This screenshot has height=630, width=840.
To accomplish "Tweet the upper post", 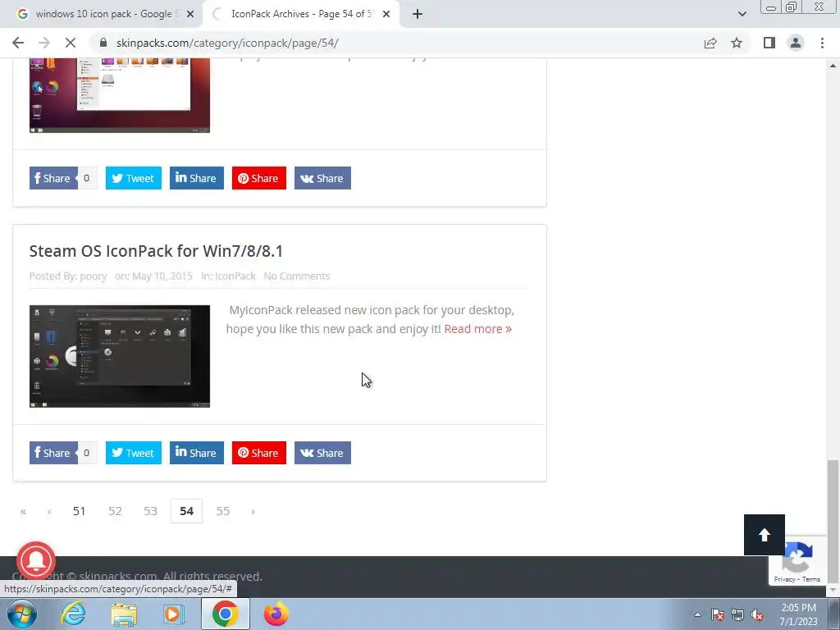I will point(134,178).
